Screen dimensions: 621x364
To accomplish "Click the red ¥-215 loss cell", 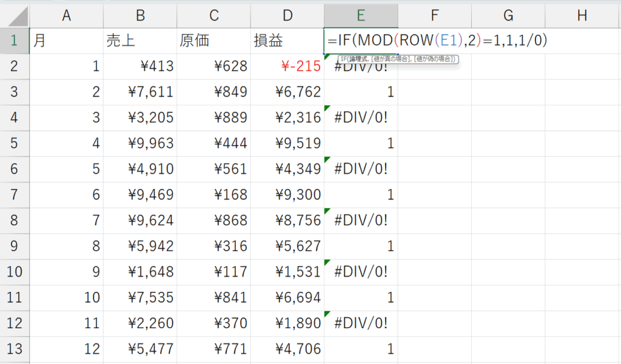I will 287,67.
